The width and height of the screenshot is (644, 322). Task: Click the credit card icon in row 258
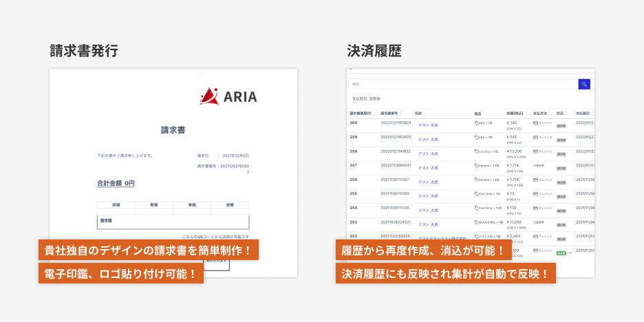tap(535, 151)
